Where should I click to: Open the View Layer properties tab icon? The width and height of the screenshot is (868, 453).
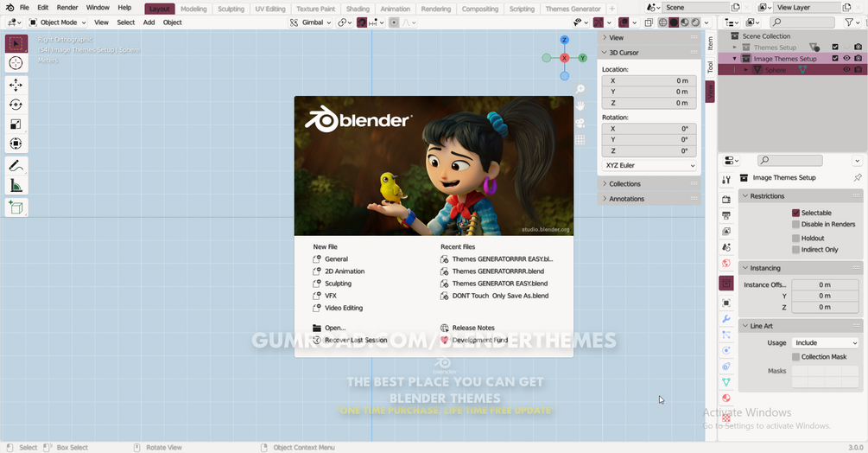[x=726, y=232]
